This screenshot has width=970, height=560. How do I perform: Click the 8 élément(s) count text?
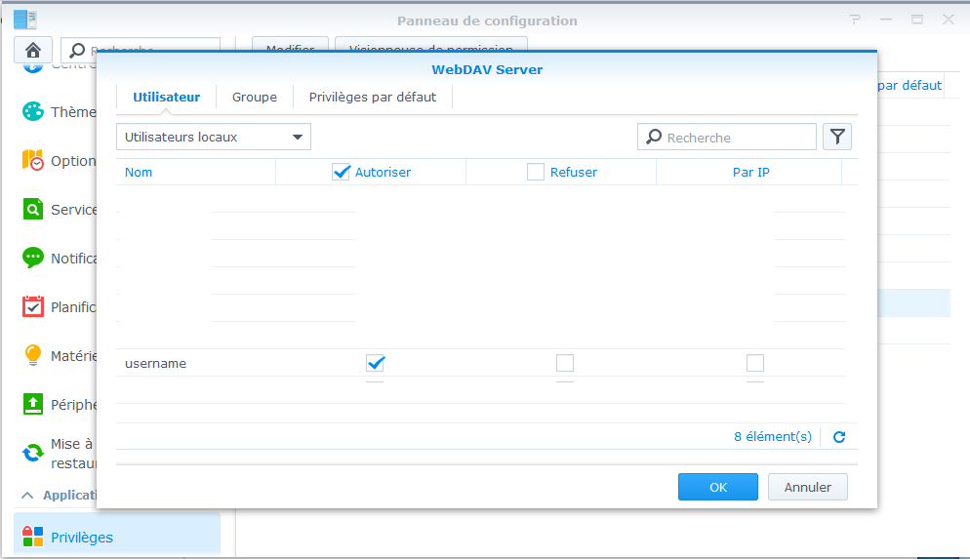(773, 436)
